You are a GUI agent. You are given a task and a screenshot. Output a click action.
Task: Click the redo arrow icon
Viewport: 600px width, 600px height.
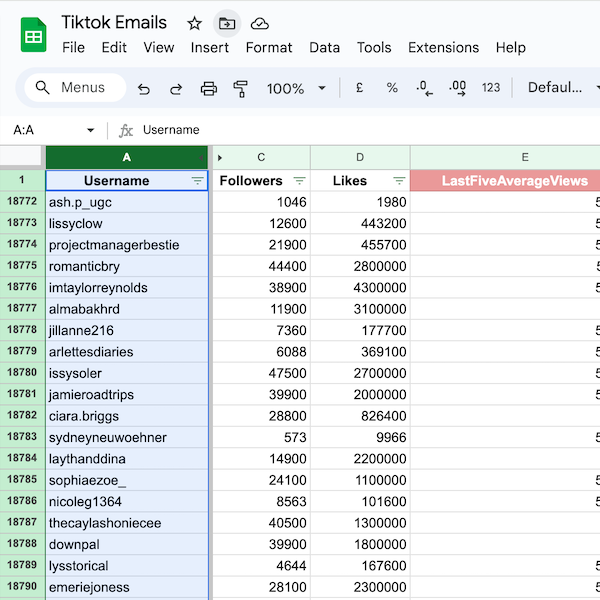176,88
